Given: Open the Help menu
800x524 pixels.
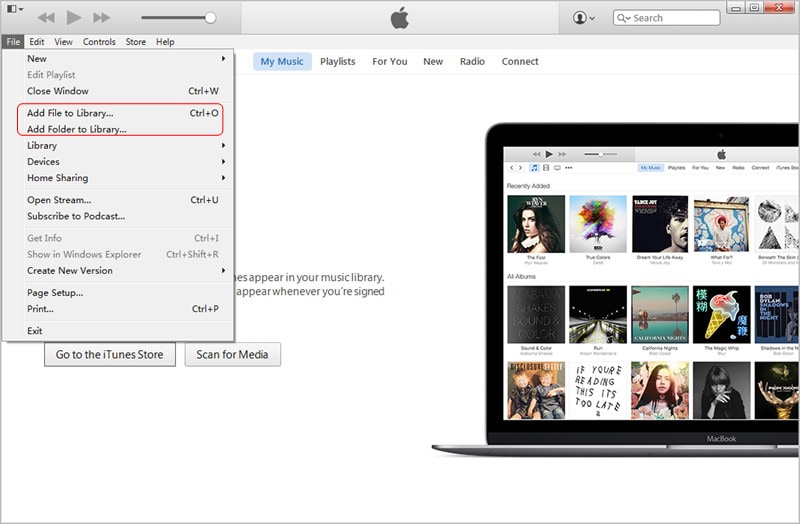Looking at the screenshot, I should pos(165,42).
